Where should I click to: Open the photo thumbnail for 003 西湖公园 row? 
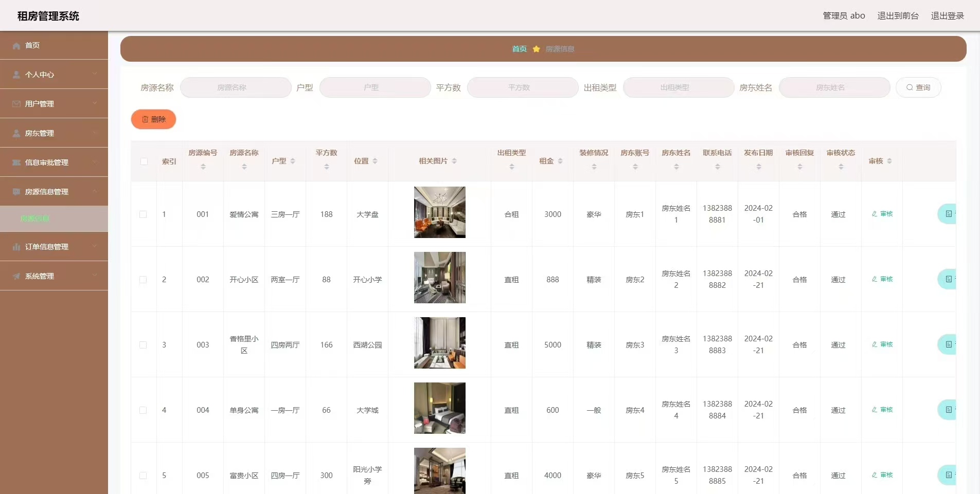pyautogui.click(x=440, y=343)
